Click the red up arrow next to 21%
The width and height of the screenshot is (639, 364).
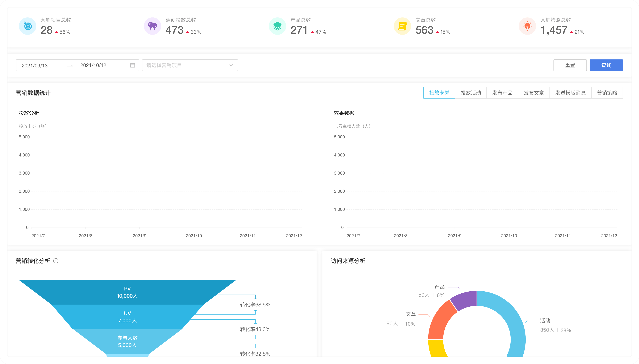click(571, 32)
